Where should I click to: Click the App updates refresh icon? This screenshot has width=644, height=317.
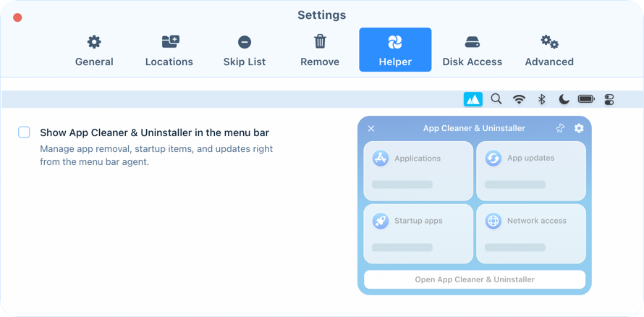(x=493, y=158)
